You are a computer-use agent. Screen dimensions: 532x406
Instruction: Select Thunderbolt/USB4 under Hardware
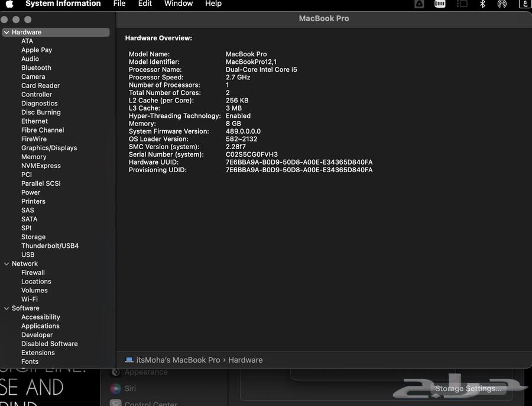click(x=50, y=246)
